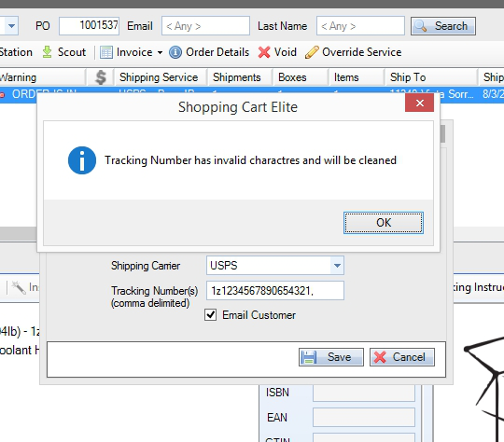
Task: Sort by Ship To column header
Action: [x=430, y=77]
